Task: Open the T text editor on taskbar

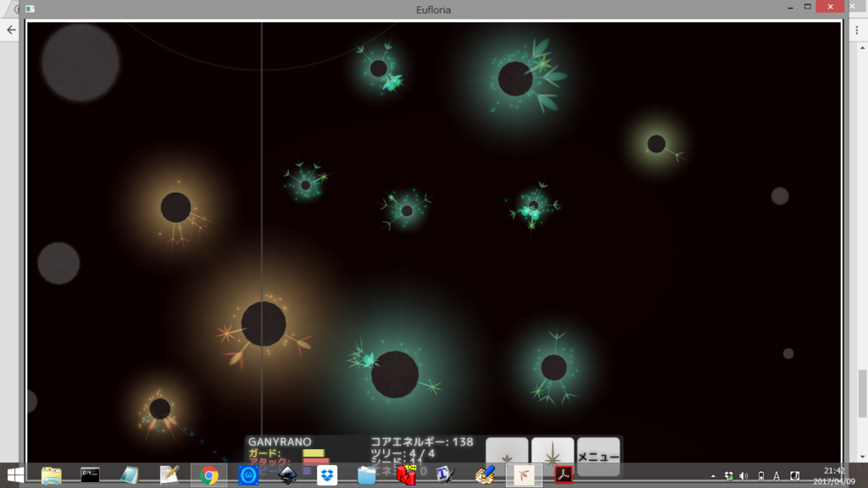Action: point(445,475)
